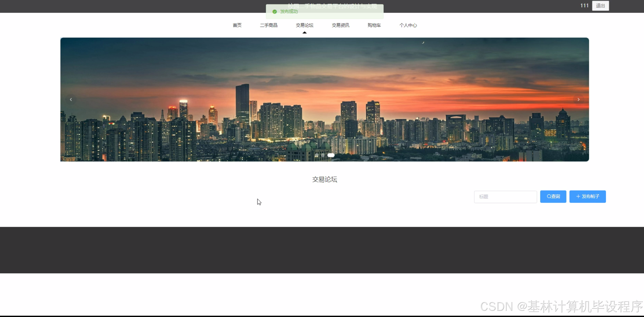Click the first carousel indicator dot
The image size is (644, 317).
(x=317, y=155)
